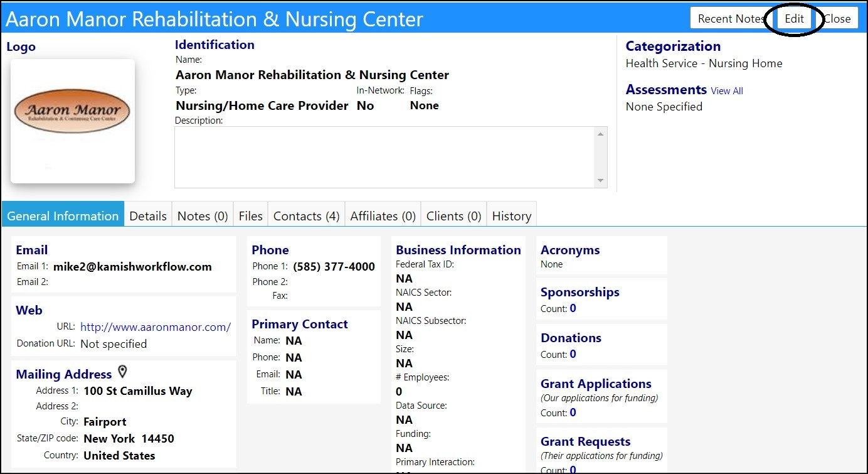
Task: Click the In-Network value No
Action: [x=365, y=106]
